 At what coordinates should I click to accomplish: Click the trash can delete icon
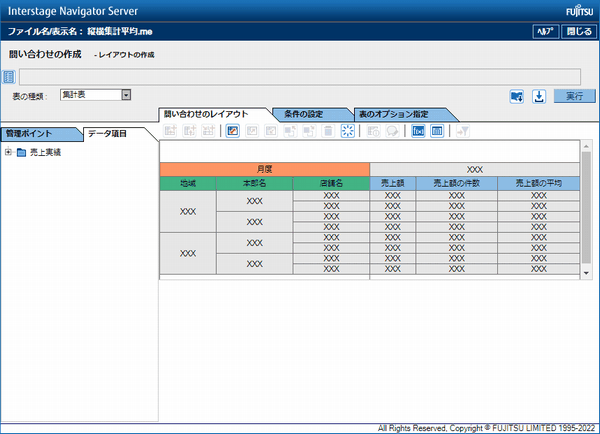328,131
